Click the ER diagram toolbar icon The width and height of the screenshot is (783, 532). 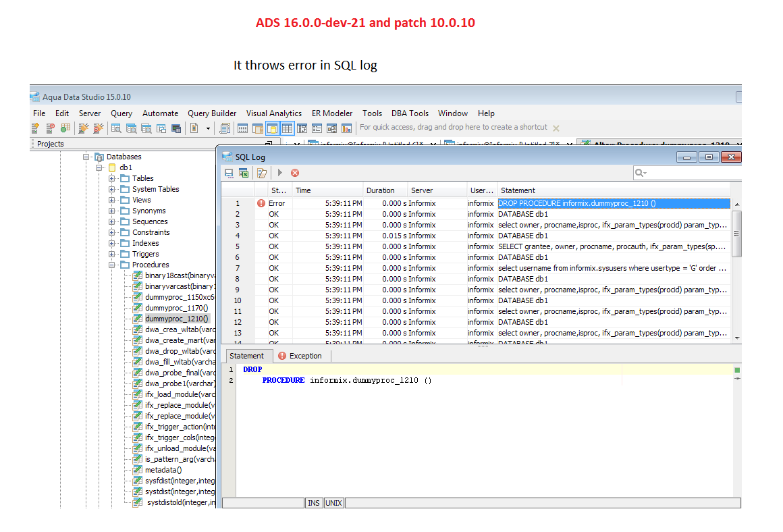click(x=331, y=128)
